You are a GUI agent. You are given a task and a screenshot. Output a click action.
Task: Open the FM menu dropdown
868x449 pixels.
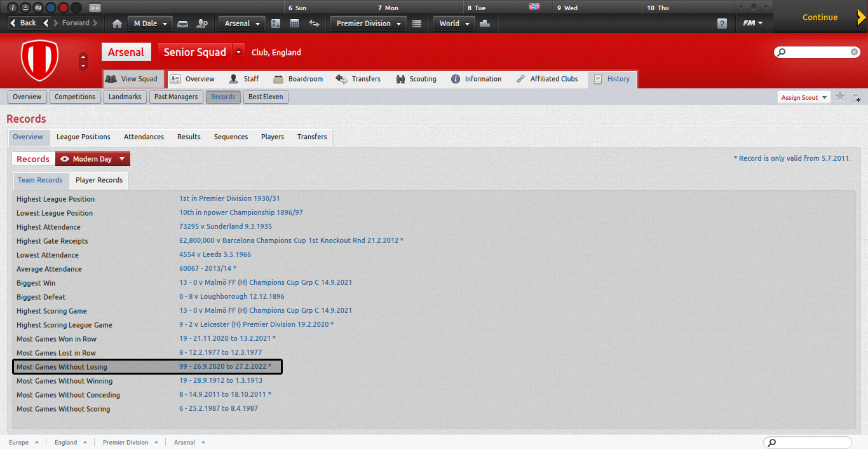[x=753, y=24]
